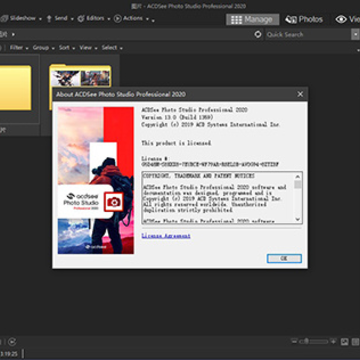Switch to the Photos mode tab

click(x=304, y=20)
